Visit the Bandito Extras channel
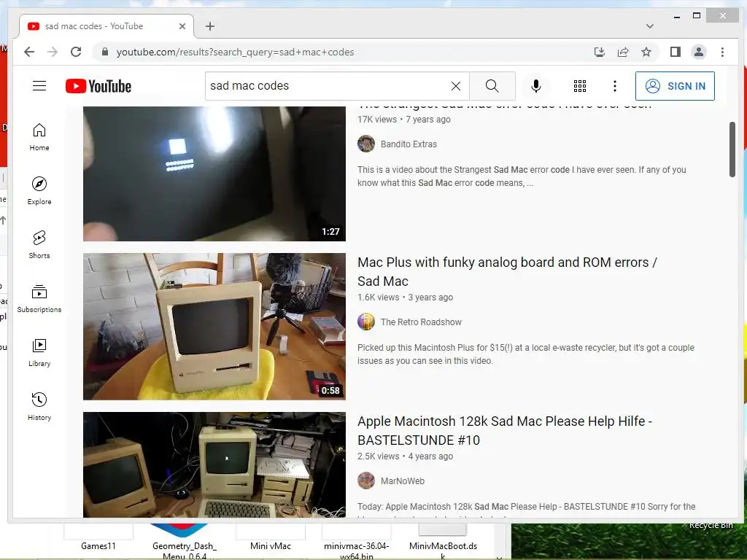This screenshot has width=747, height=560. coord(409,144)
